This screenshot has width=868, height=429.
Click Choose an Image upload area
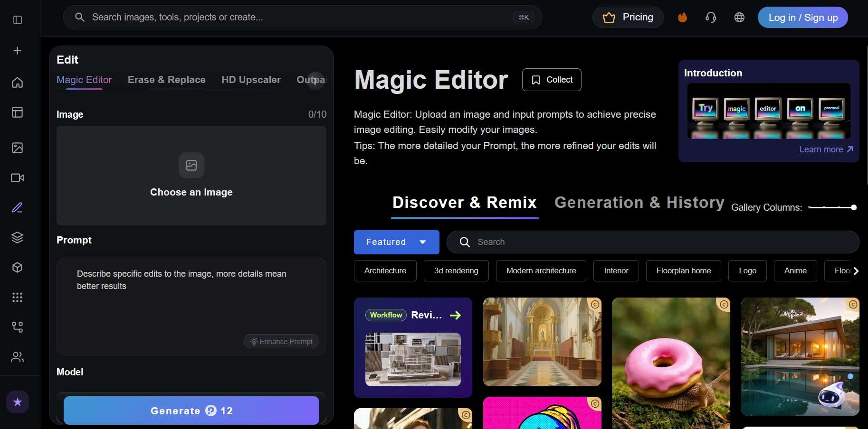[x=191, y=176]
